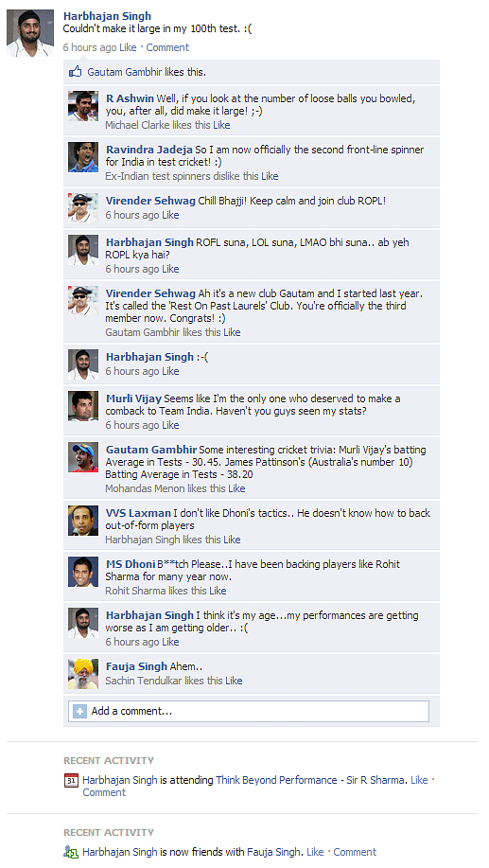489x868 pixels.
Task: Click the new friends icon in Recent Activity
Action: tap(71, 852)
